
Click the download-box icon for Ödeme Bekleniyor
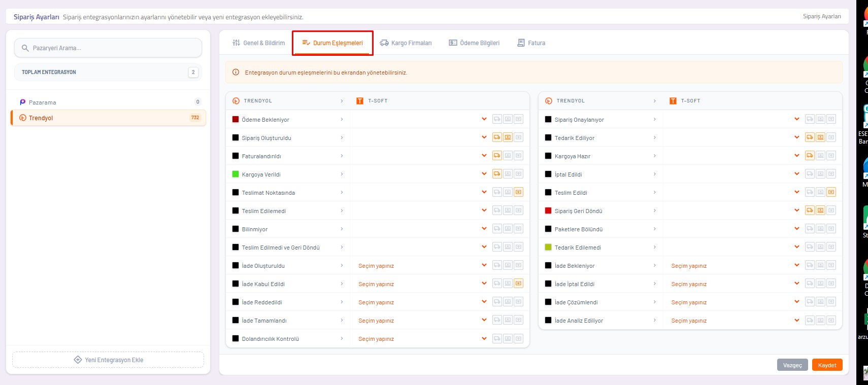(x=518, y=119)
